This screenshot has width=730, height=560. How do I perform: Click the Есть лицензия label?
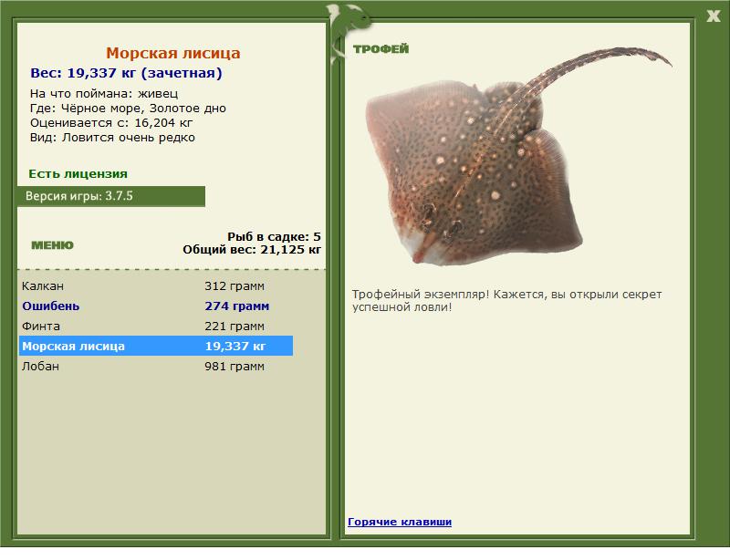pyautogui.click(x=78, y=173)
